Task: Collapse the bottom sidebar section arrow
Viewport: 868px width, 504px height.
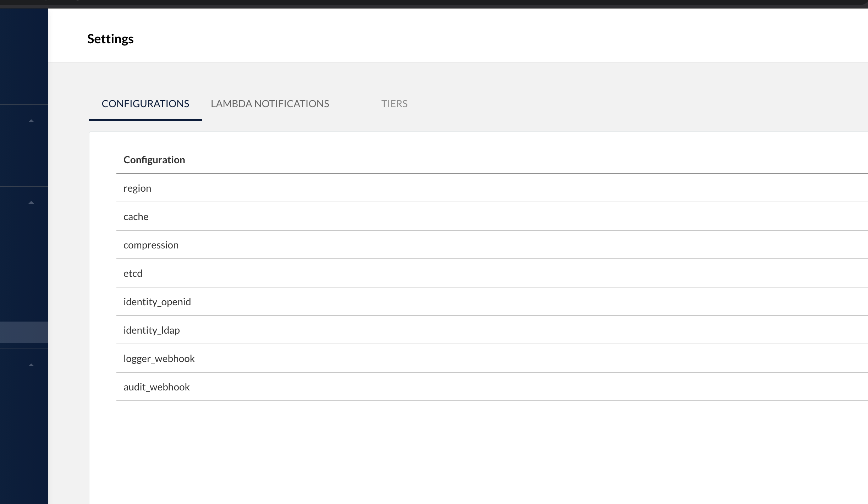Action: click(x=31, y=365)
